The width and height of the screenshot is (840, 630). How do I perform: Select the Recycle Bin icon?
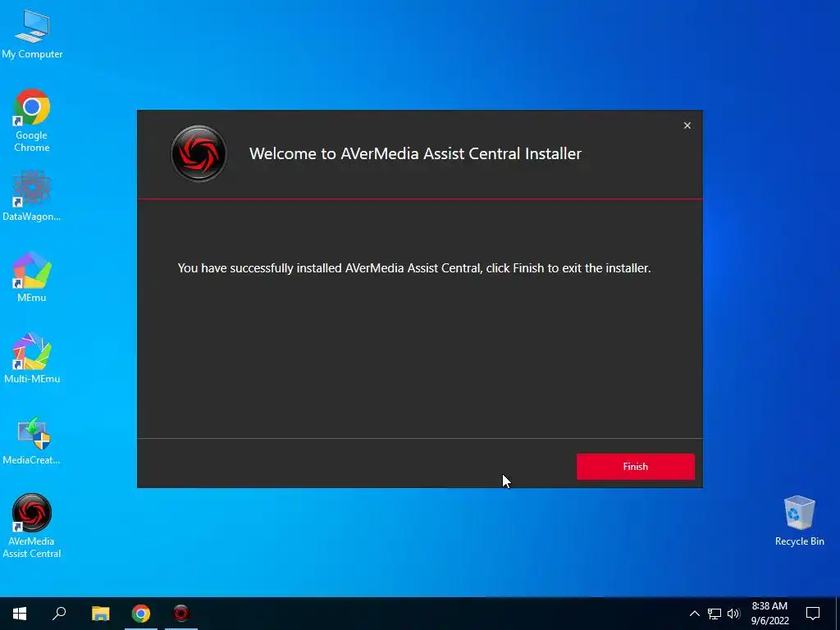(x=799, y=521)
